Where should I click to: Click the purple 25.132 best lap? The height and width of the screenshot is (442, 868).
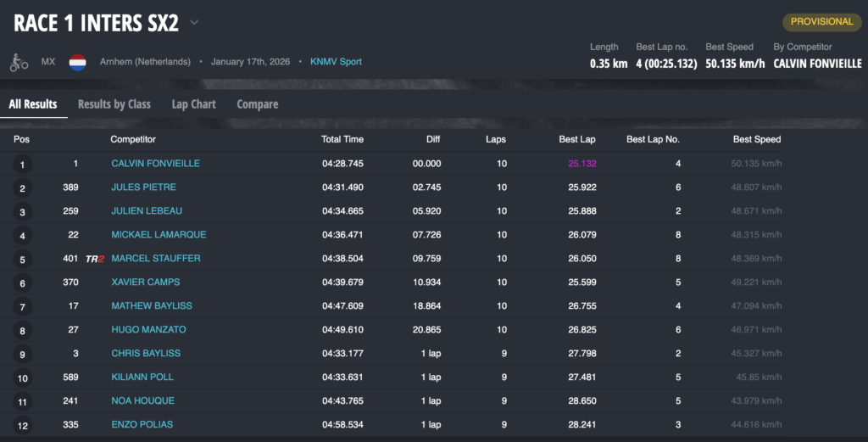pos(582,164)
